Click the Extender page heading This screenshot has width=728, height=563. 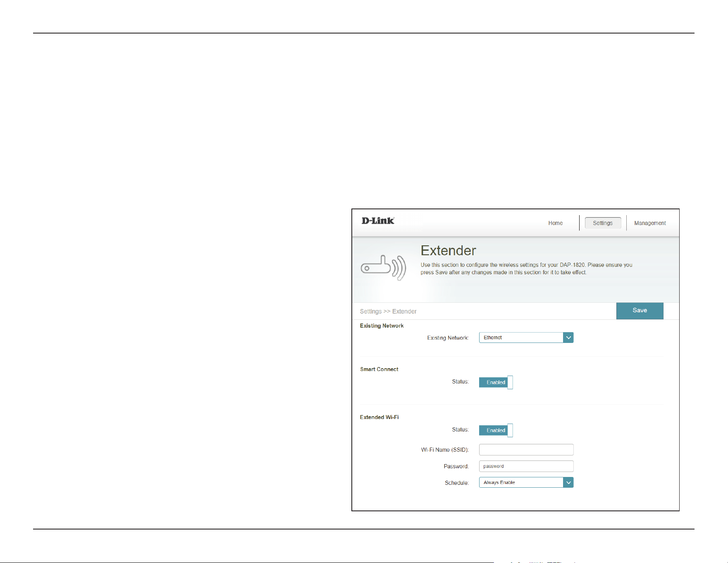coord(448,250)
